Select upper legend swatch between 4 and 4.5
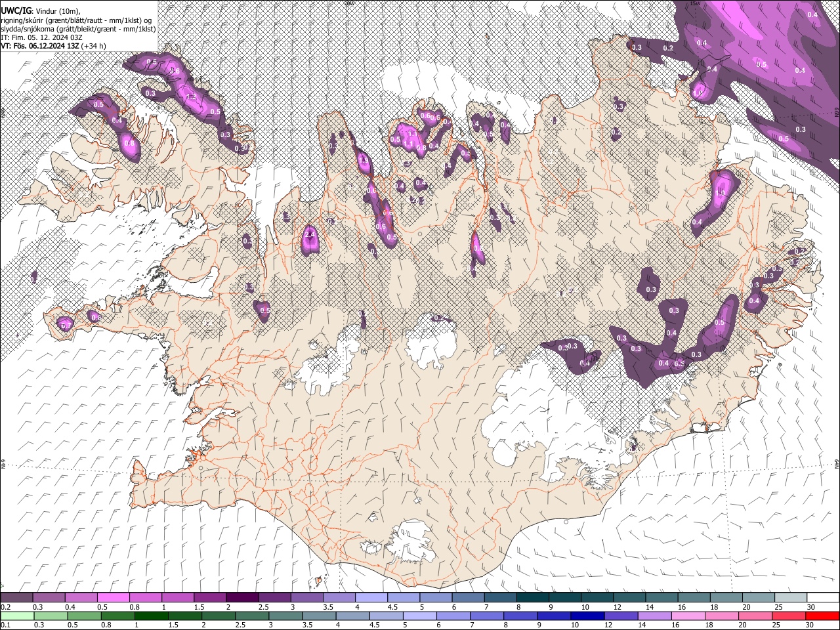 tap(372, 597)
